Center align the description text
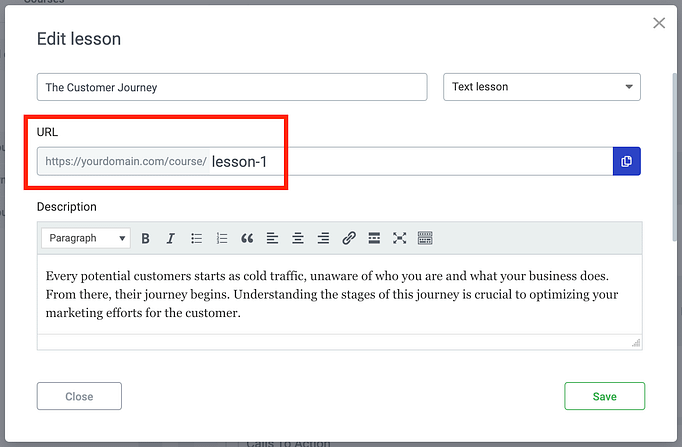Image resolution: width=682 pixels, height=447 pixels. [x=298, y=238]
